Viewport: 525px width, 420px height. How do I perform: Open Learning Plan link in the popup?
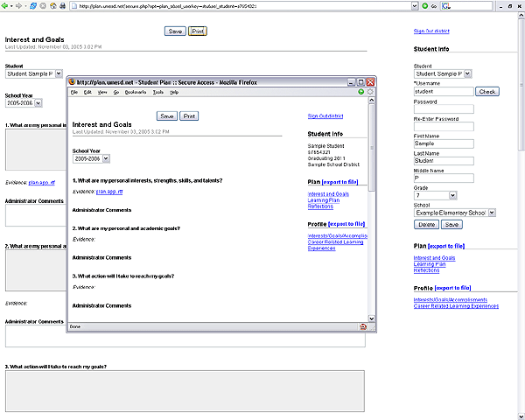(324, 200)
